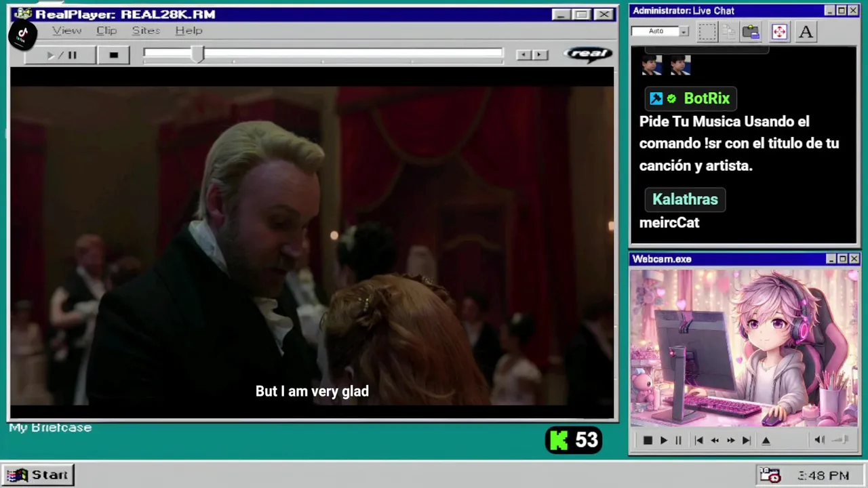Click the eject button in Webcam.exe
Viewport: 868px width, 488px height.
(766, 441)
